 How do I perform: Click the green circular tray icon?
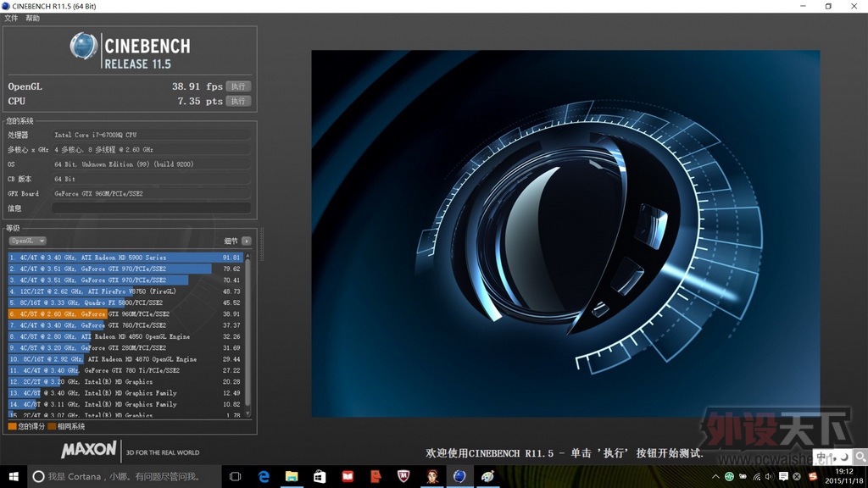[x=729, y=476]
